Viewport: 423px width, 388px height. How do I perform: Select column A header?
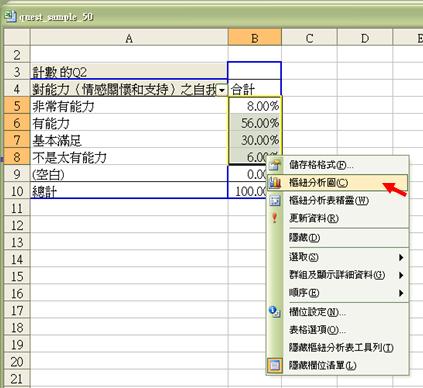129,38
